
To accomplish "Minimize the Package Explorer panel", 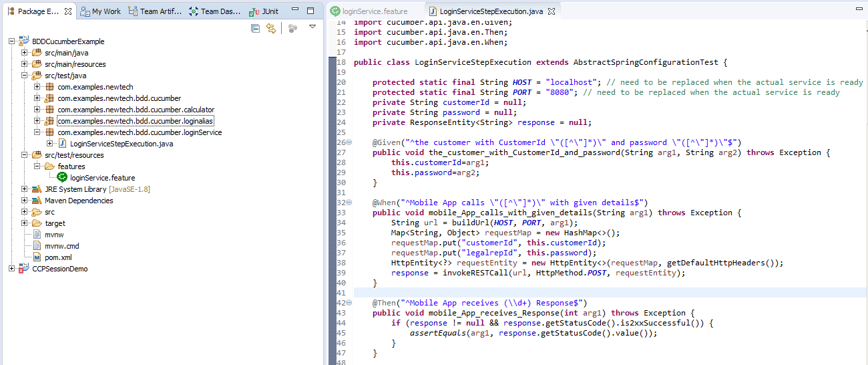I will (x=294, y=11).
